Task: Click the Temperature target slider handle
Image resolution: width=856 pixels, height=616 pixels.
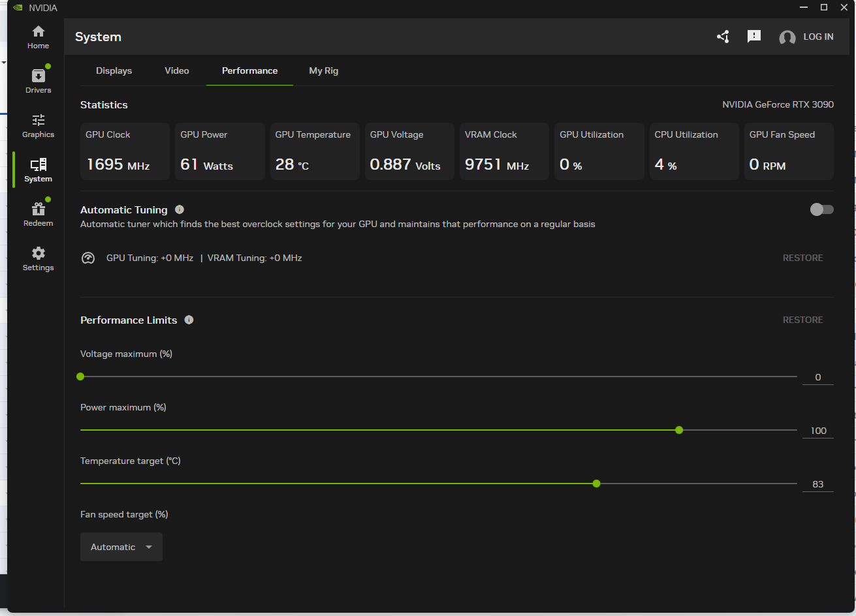Action: [596, 484]
